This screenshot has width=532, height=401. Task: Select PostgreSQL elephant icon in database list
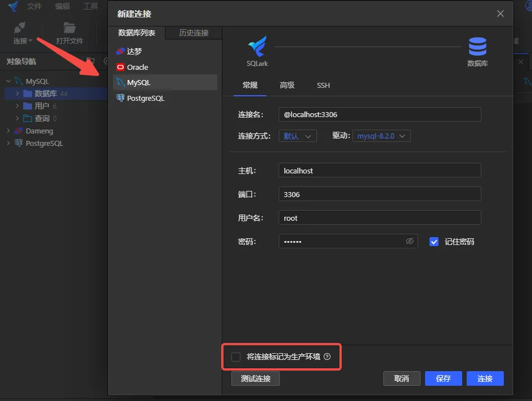coord(120,98)
